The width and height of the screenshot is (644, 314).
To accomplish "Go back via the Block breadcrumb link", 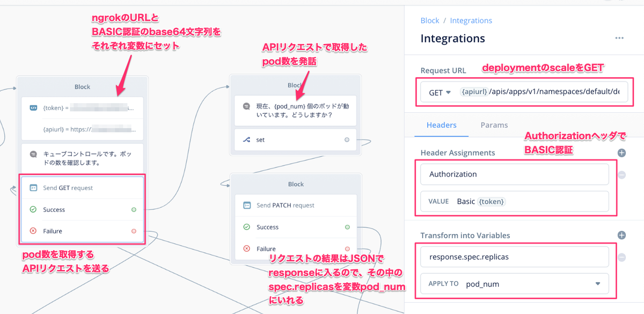I will tap(430, 20).
